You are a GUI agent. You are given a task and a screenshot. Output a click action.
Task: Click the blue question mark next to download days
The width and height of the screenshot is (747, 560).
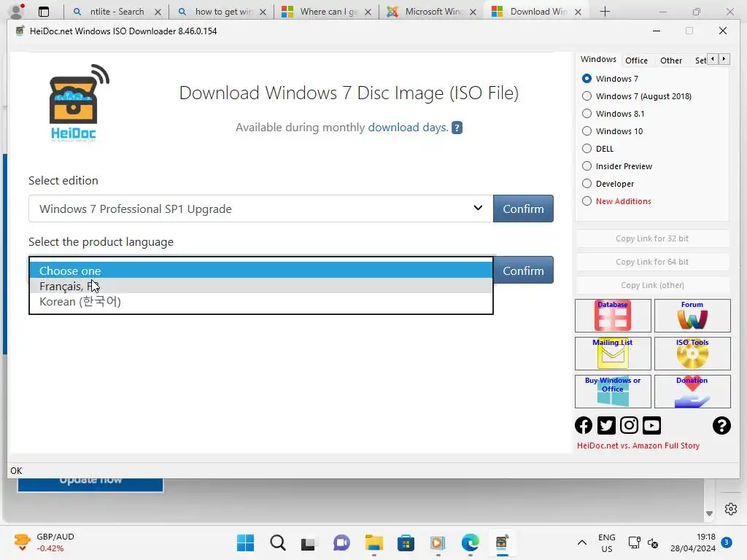coord(457,128)
